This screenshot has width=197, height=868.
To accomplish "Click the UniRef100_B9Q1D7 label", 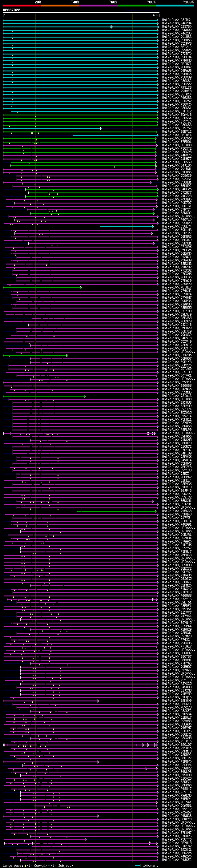I will click(176, 745).
